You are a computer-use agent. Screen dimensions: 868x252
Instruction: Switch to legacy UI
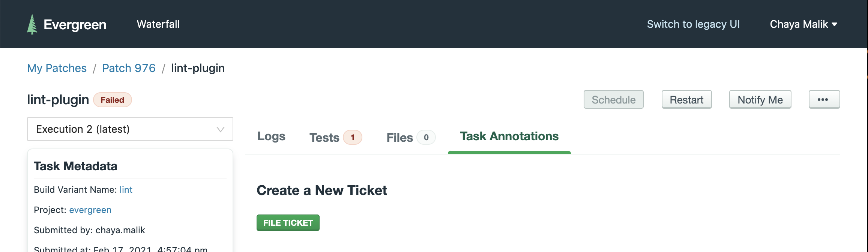pyautogui.click(x=693, y=24)
